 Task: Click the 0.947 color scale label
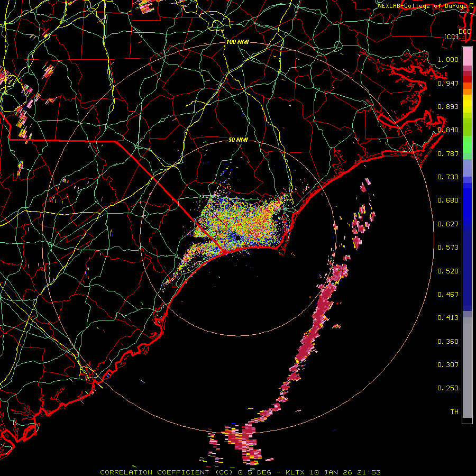click(x=448, y=83)
